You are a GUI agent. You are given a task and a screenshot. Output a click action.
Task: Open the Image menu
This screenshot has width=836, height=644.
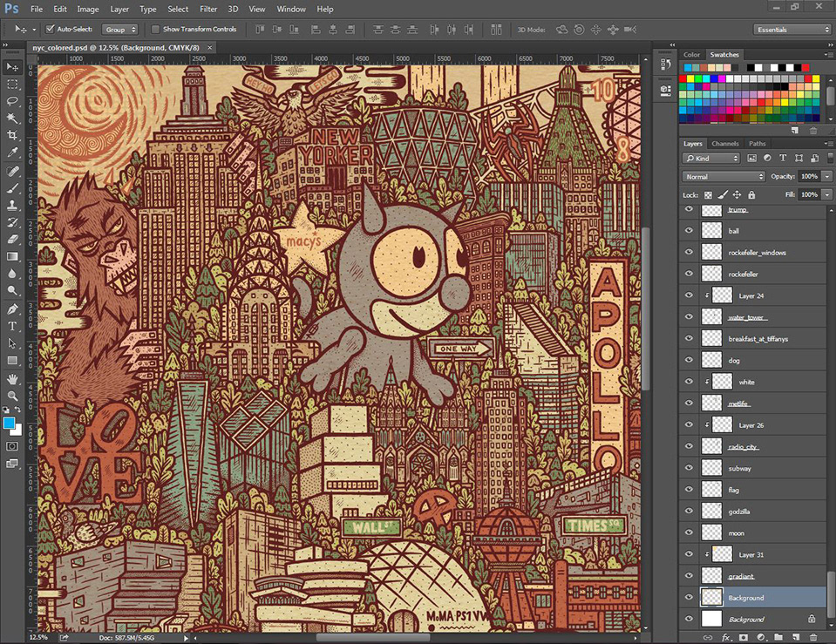[88, 9]
